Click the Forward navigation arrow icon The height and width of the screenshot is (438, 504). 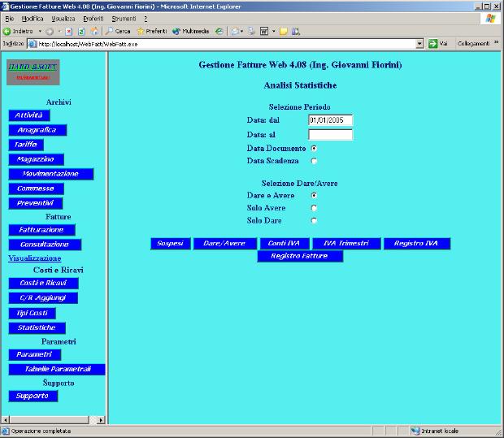point(50,32)
